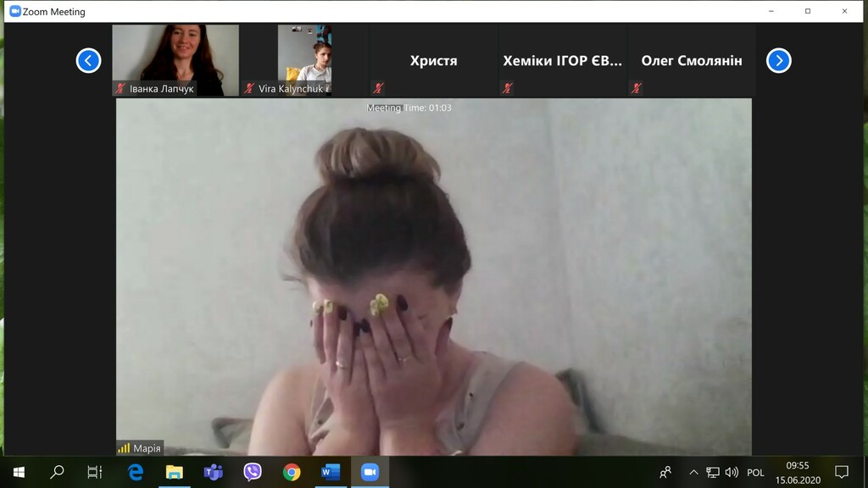The height and width of the screenshot is (488, 868).
Task: Switch to Microsoft Teams in taskbar
Action: pyautogui.click(x=213, y=472)
